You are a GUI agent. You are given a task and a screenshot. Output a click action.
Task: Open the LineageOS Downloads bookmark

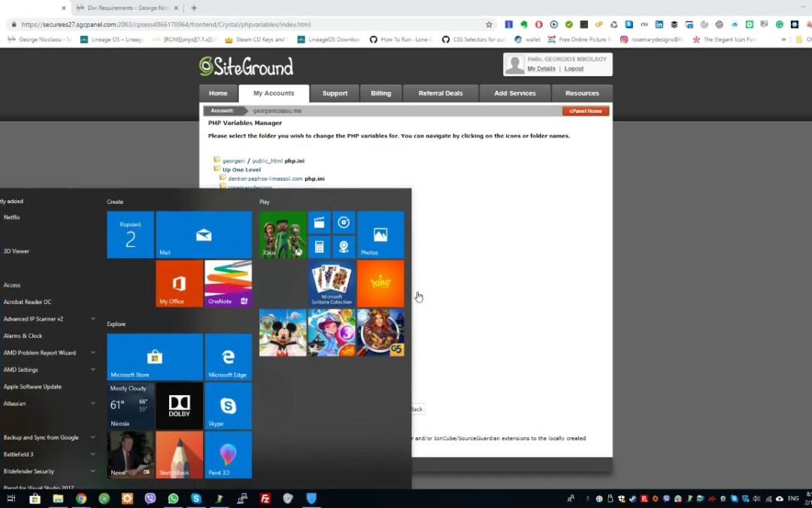pyautogui.click(x=329, y=39)
